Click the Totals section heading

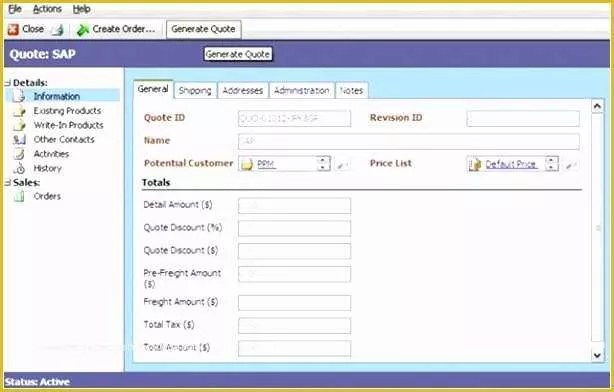pyautogui.click(x=156, y=182)
